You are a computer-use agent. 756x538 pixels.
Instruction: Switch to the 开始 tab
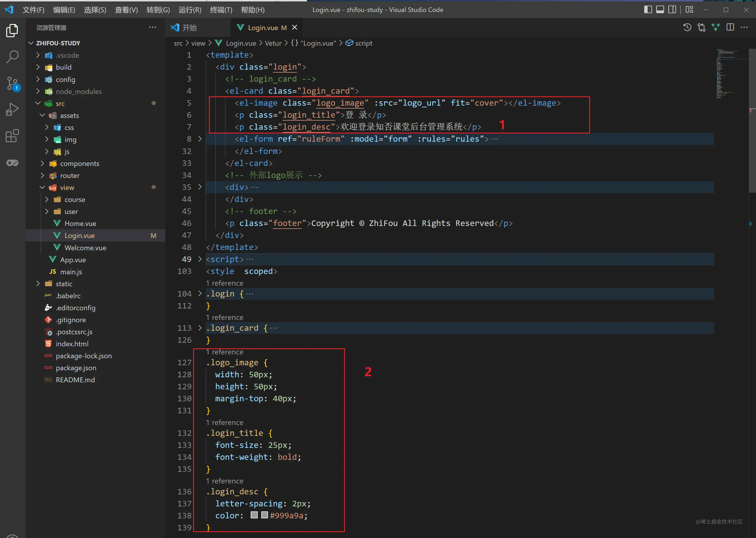(189, 28)
